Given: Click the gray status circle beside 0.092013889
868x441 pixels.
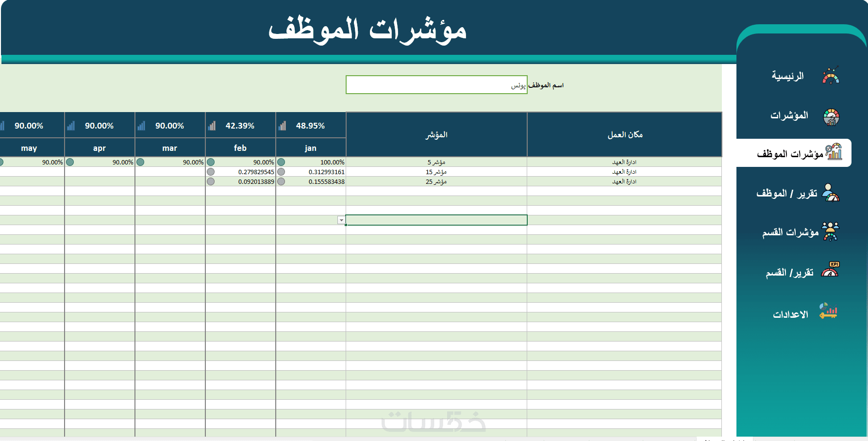Looking at the screenshot, I should pyautogui.click(x=211, y=181).
